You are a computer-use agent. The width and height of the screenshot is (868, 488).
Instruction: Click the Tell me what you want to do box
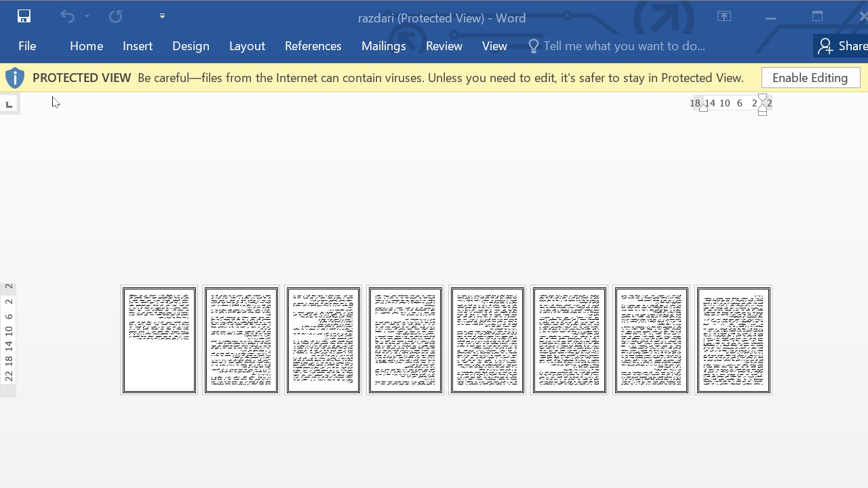click(624, 46)
